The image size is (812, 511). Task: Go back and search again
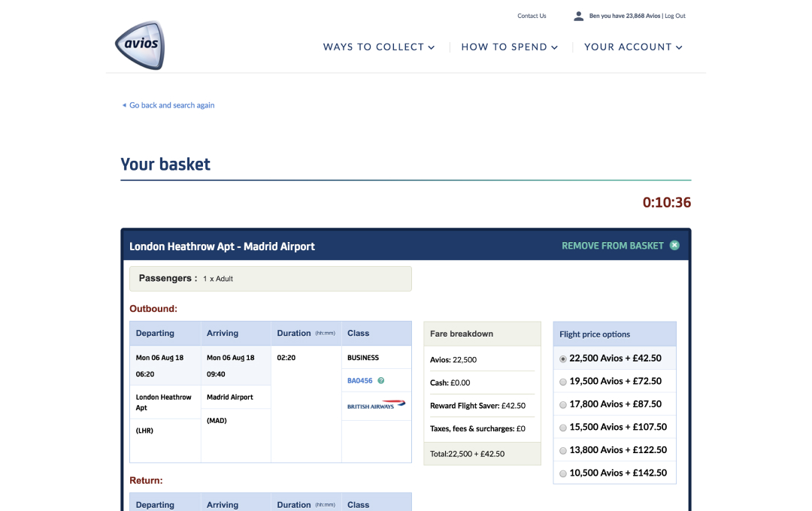[171, 106]
